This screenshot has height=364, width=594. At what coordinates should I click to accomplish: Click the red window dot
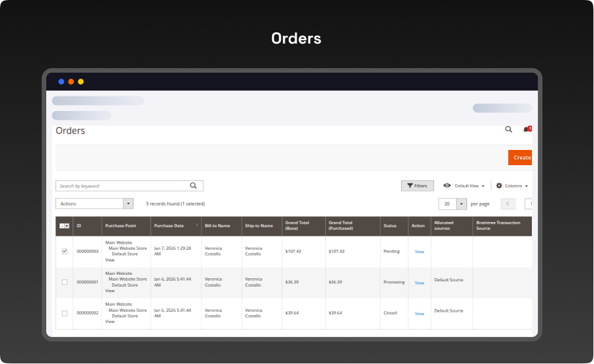click(61, 82)
